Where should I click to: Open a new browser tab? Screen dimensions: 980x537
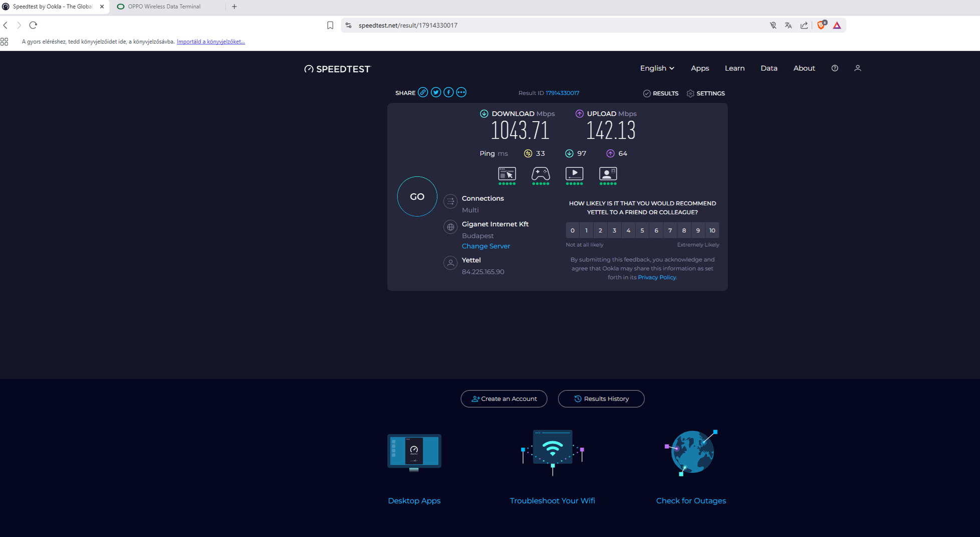(x=234, y=7)
